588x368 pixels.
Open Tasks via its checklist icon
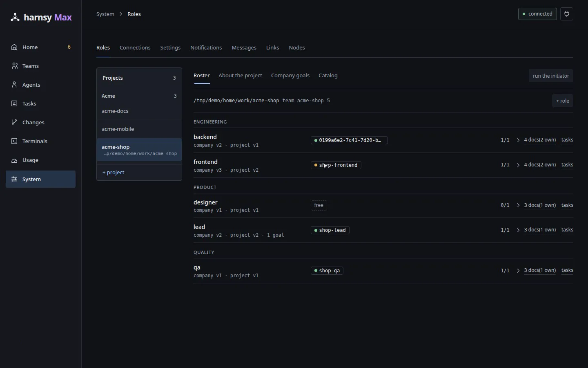14,103
